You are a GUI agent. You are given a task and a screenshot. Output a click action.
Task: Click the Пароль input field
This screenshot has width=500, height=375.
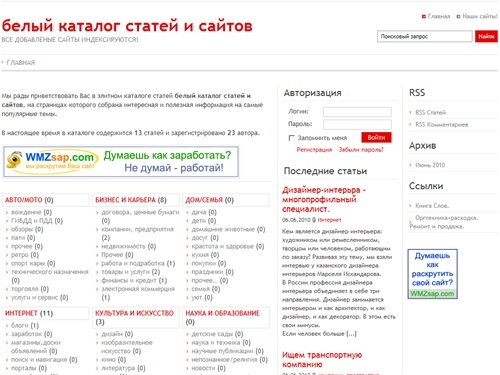357,124
